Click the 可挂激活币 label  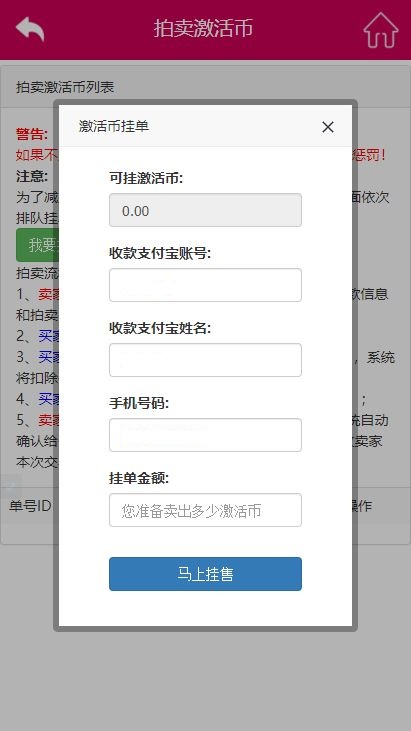click(x=146, y=178)
